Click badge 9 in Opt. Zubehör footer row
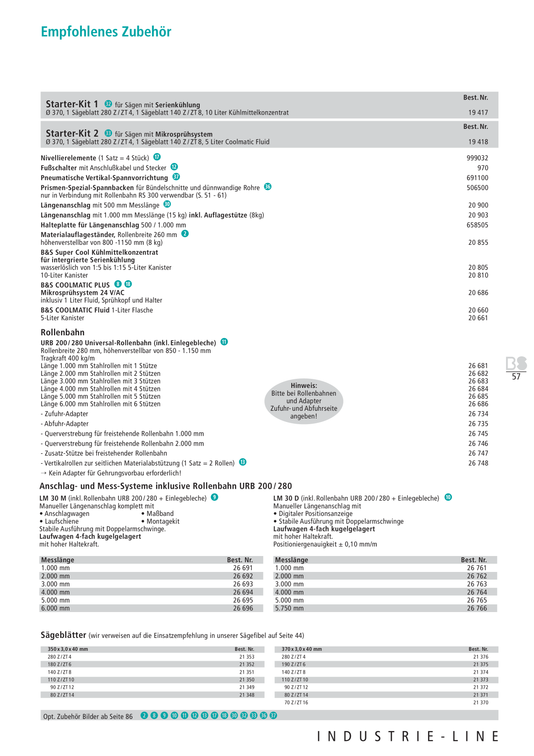 coord(164,715)
